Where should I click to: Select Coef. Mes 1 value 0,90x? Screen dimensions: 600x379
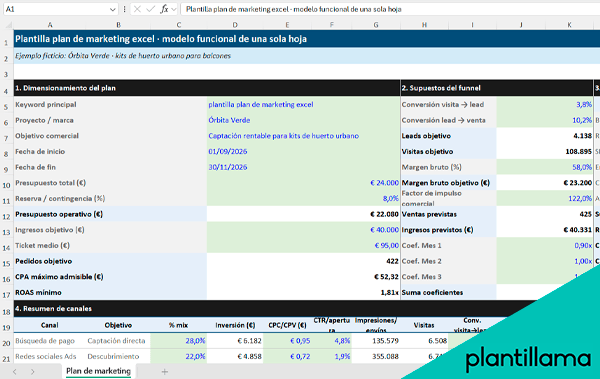(x=545, y=246)
